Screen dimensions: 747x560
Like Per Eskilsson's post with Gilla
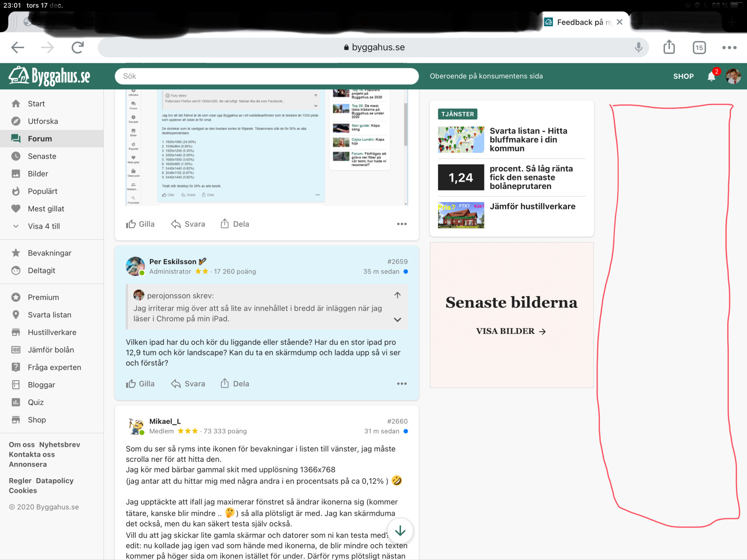pyautogui.click(x=140, y=384)
